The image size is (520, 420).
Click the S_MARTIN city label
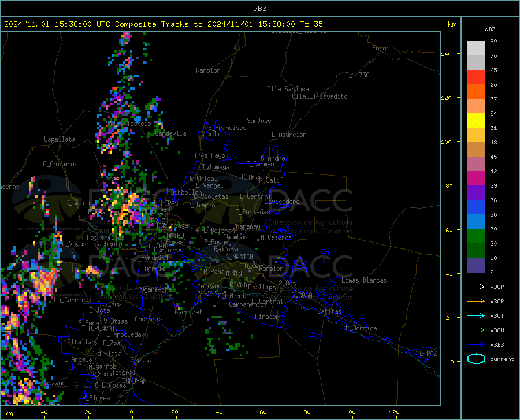[239, 257]
